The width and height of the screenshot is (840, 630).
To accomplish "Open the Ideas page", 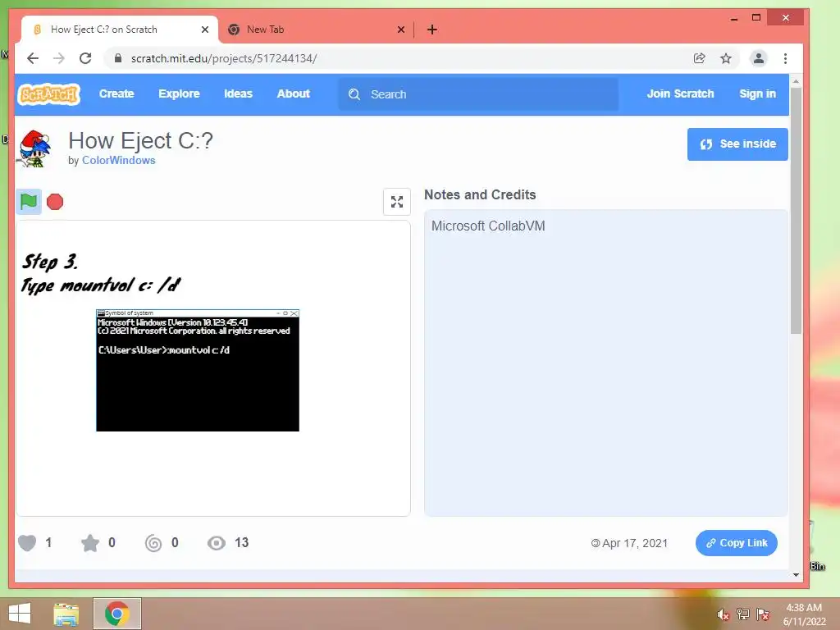I will [238, 94].
